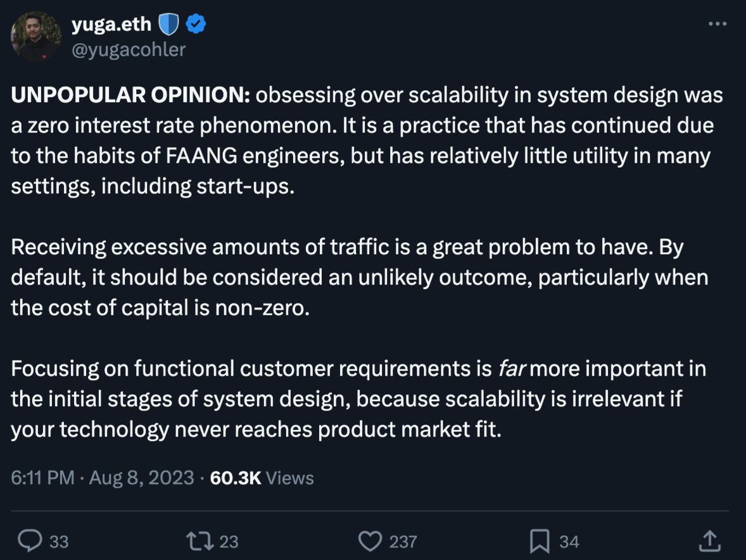Click the italic word far
Screen dimensions: 746x560
coord(512,369)
